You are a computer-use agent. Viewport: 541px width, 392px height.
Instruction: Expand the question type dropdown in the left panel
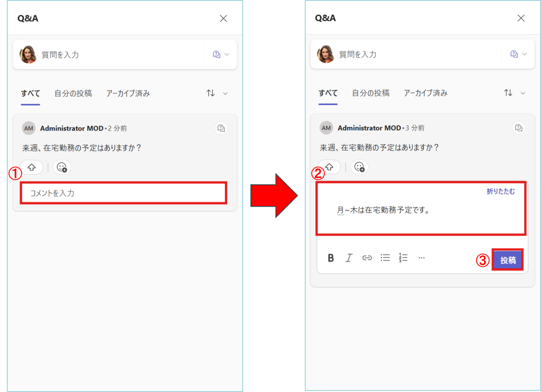221,54
